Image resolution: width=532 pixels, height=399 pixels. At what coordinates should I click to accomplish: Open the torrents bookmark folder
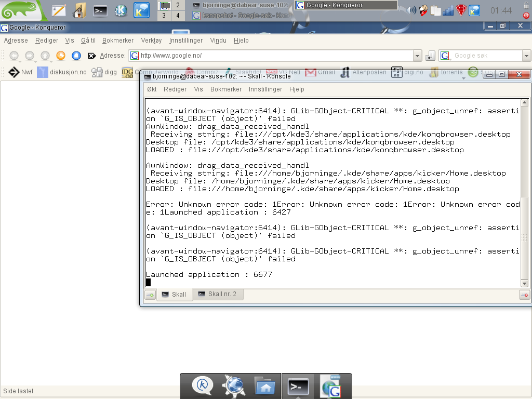pos(446,72)
